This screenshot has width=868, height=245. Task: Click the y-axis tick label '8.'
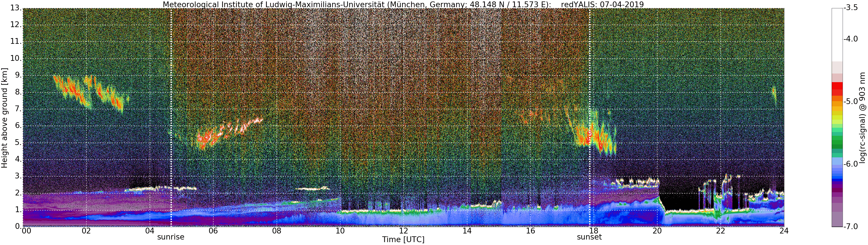[18, 92]
